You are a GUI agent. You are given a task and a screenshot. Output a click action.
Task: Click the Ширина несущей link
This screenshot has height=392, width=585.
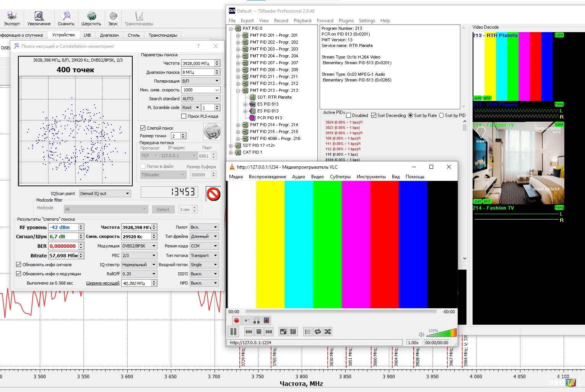[x=102, y=283]
